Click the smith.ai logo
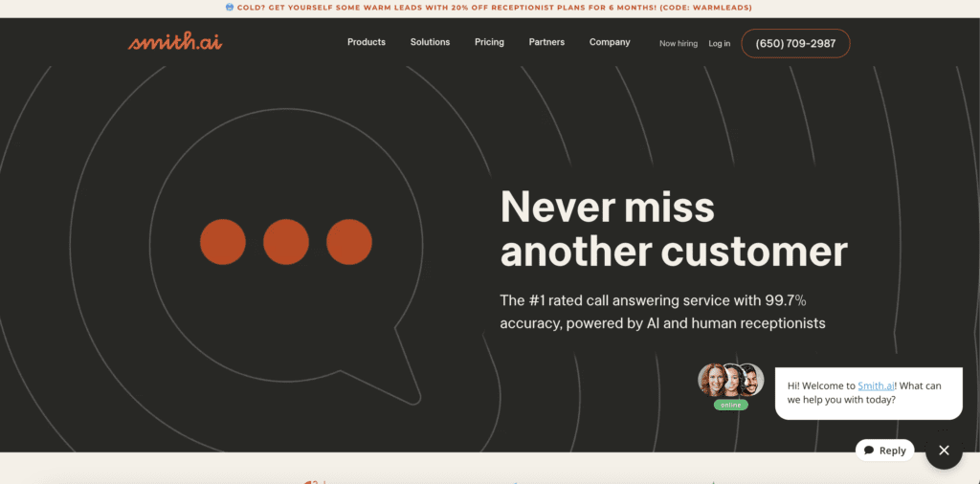The height and width of the screenshot is (484, 980). (175, 42)
